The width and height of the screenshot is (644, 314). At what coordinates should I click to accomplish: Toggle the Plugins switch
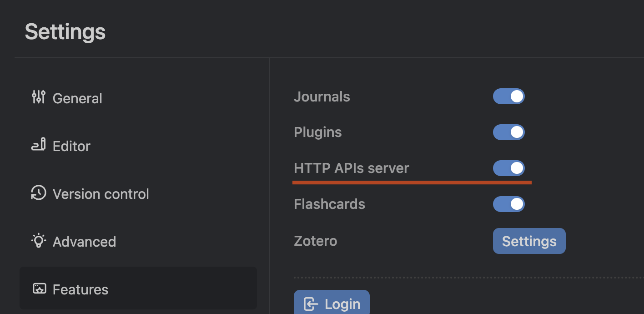(x=509, y=132)
